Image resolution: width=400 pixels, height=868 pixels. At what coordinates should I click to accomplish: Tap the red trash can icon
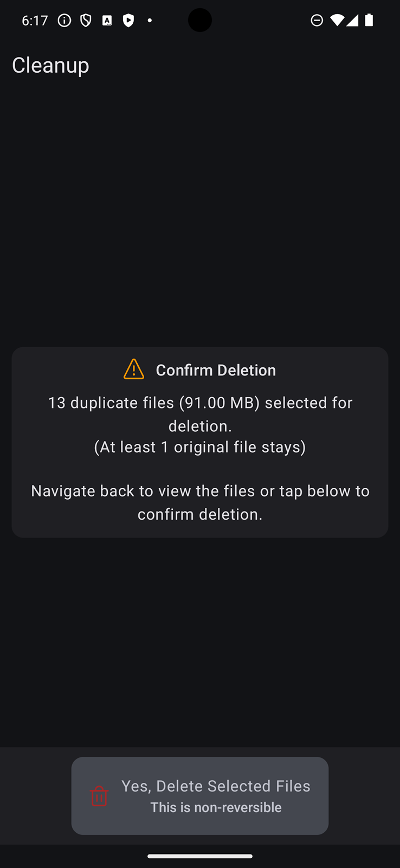(x=99, y=796)
